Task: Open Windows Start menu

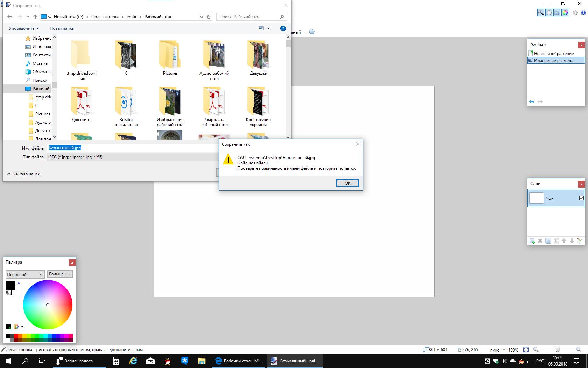Action: 8,361
